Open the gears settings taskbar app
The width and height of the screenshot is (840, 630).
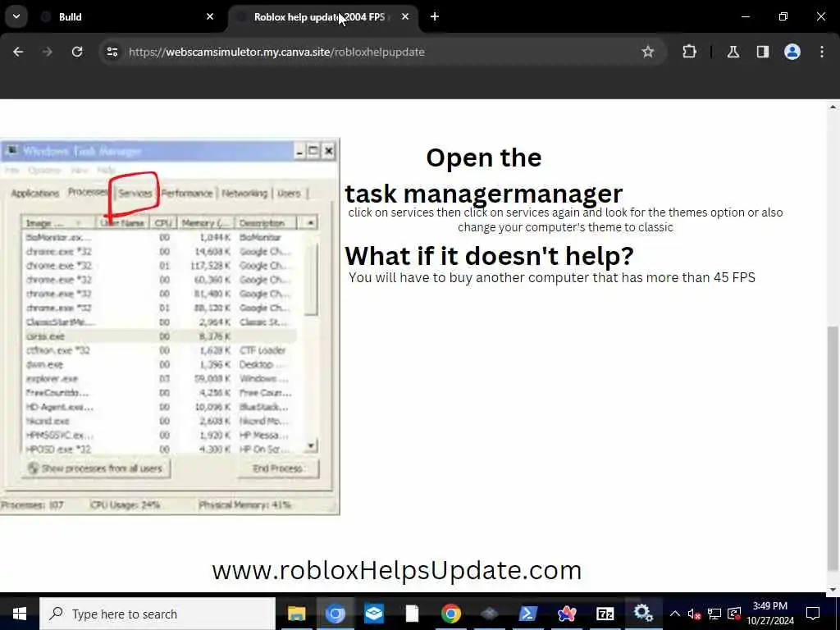[643, 614]
